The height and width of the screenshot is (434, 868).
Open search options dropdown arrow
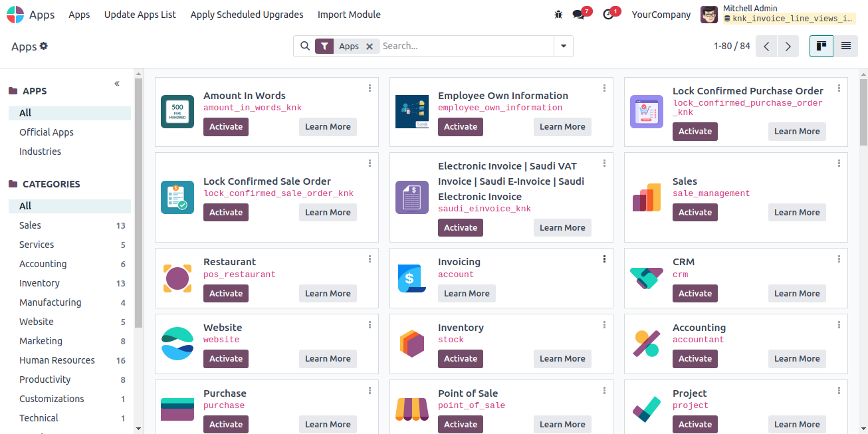564,46
